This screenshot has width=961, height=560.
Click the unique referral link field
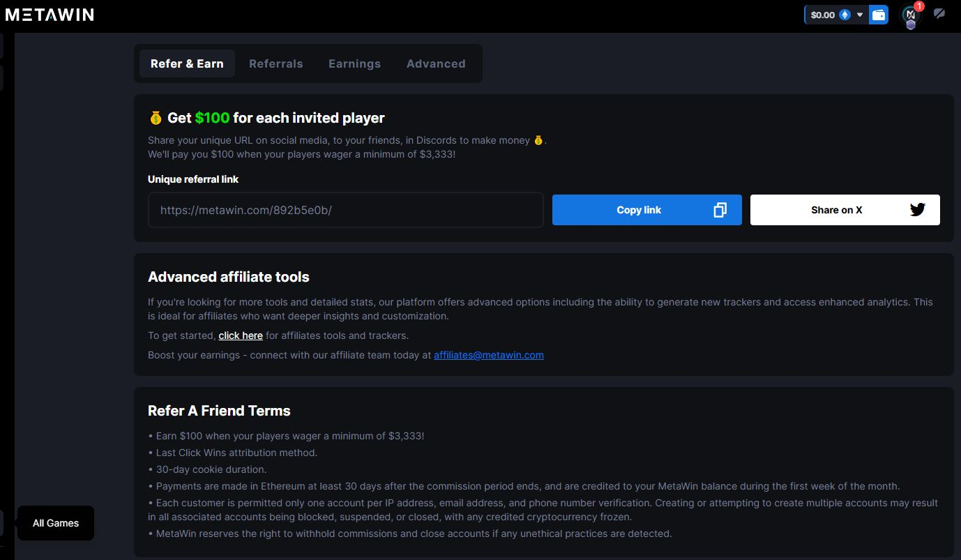coord(345,210)
